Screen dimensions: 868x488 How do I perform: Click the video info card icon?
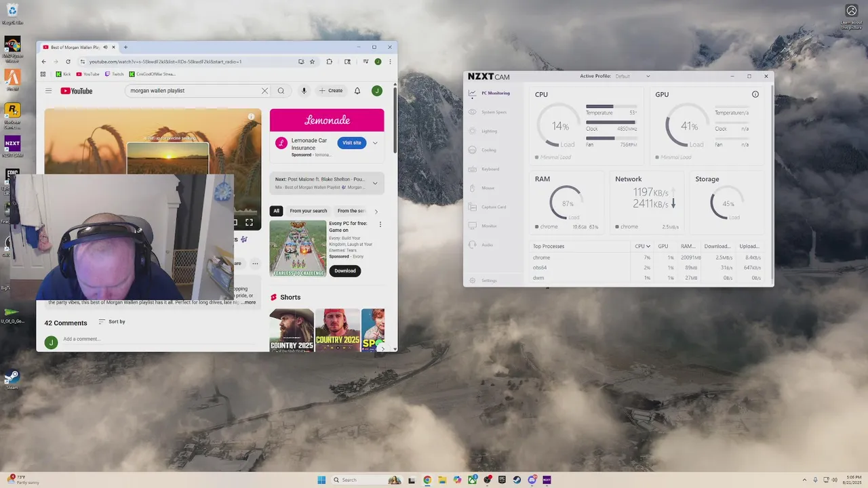tap(251, 117)
